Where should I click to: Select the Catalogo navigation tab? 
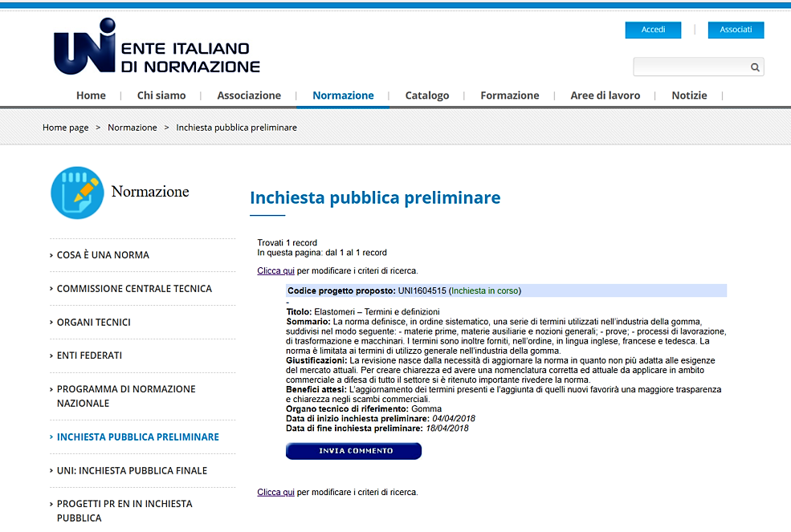tap(427, 95)
